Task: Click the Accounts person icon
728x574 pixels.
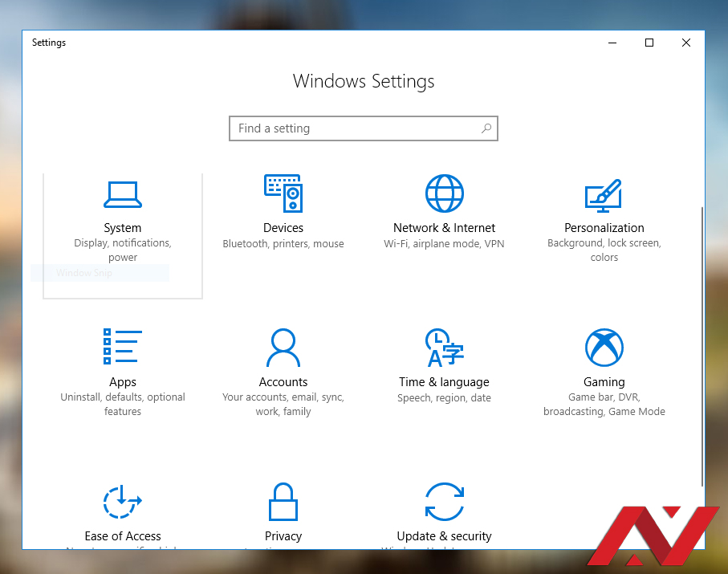Action: coord(283,347)
